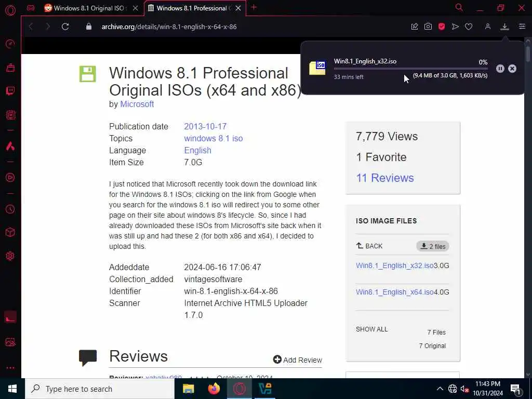View site security lock icon
The width and height of the screenshot is (532, 399).
(88, 26)
